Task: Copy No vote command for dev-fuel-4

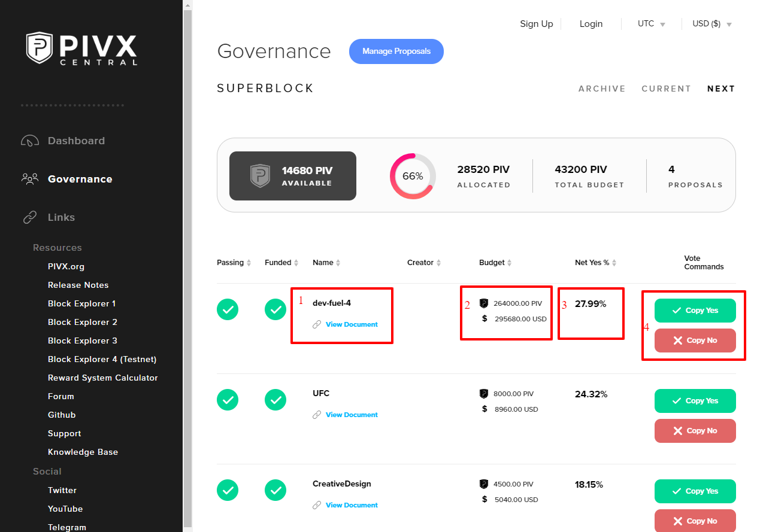Action: (695, 341)
